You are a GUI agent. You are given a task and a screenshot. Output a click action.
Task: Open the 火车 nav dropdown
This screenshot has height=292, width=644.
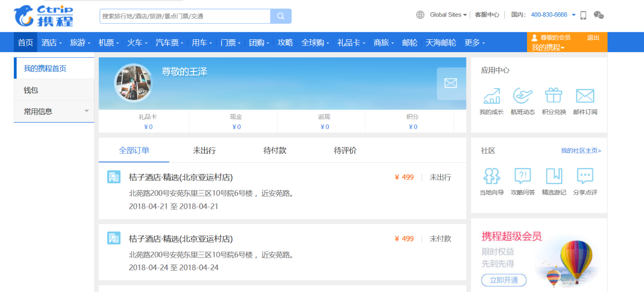[x=137, y=43]
